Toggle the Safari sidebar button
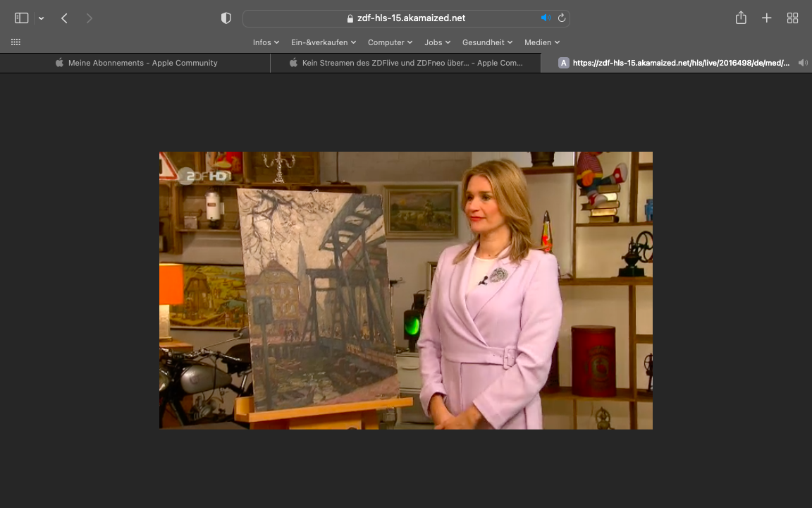 tap(21, 18)
